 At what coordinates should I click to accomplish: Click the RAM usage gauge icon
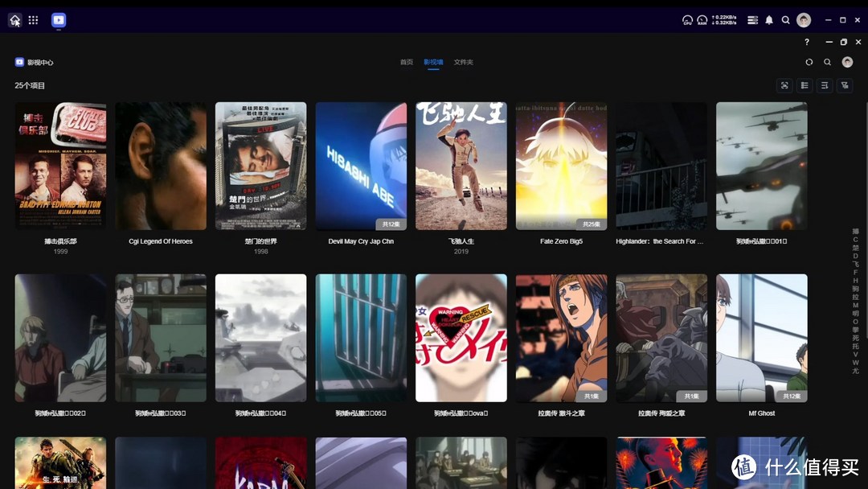coord(702,20)
